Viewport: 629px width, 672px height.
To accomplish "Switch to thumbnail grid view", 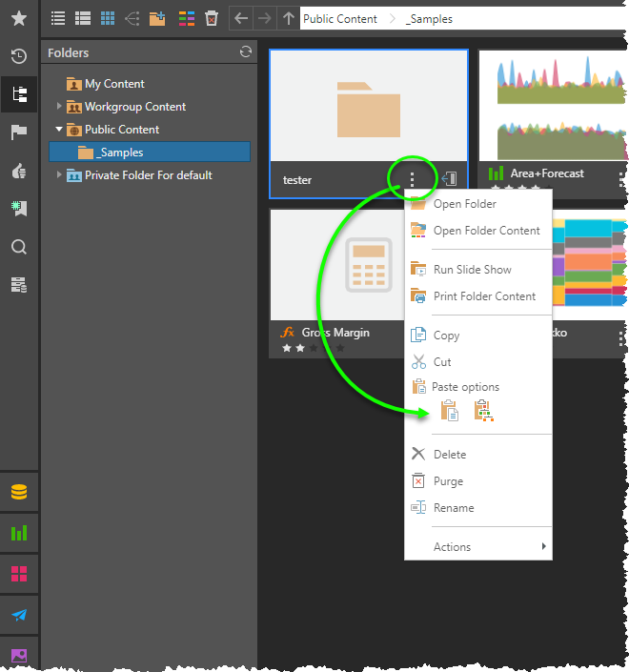I will click(108, 18).
